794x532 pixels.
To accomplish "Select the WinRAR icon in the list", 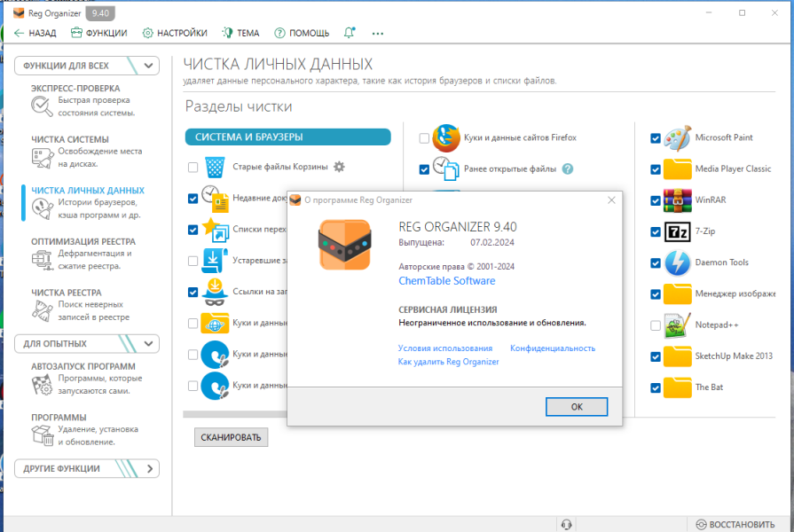I will click(x=677, y=200).
